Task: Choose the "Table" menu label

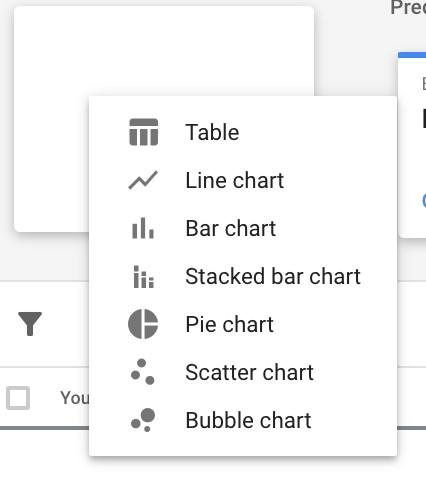Action: [x=212, y=132]
